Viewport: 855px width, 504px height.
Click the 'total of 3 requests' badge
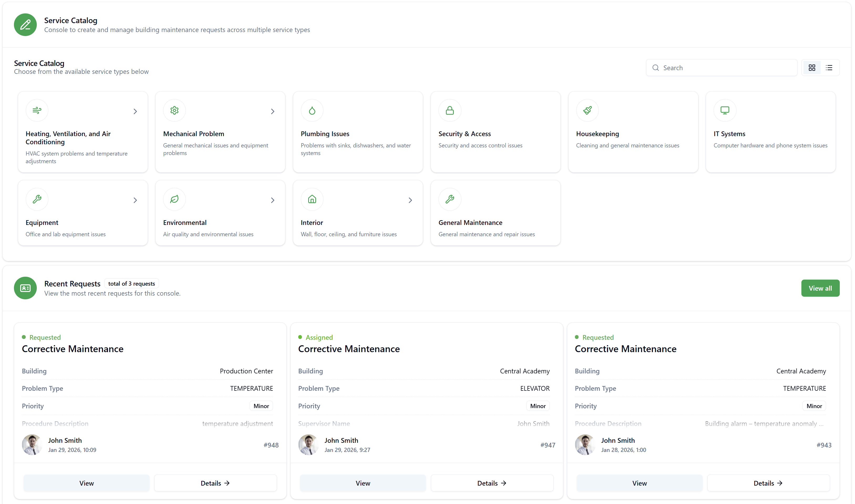pos(131,284)
